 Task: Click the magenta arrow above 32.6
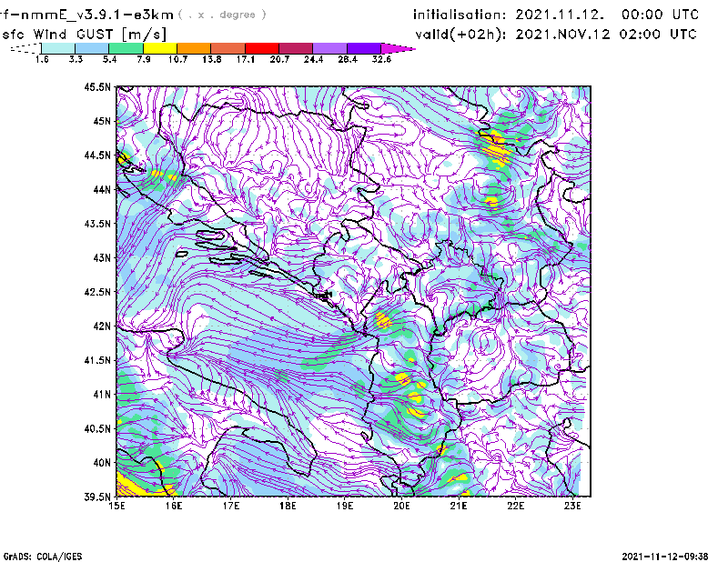(x=398, y=48)
